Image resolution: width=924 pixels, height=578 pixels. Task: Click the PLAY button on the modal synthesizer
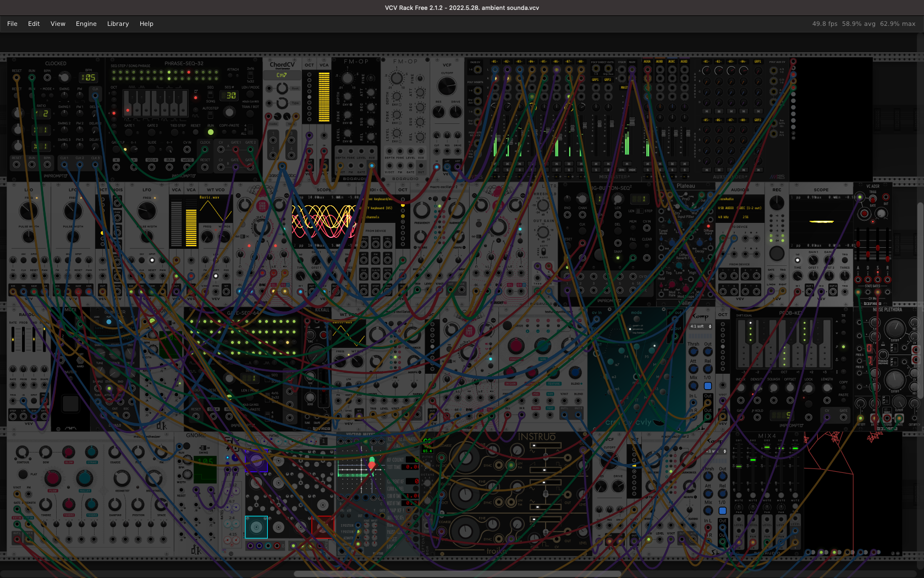[x=23, y=474]
